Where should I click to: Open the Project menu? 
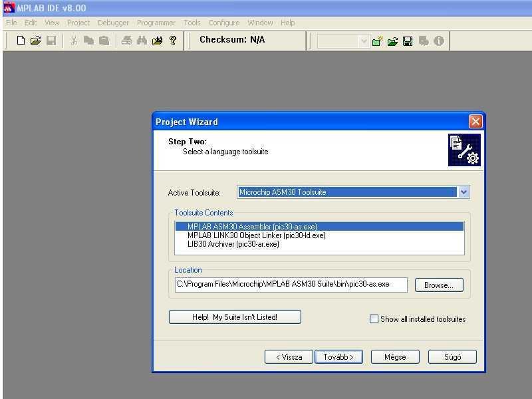point(78,23)
